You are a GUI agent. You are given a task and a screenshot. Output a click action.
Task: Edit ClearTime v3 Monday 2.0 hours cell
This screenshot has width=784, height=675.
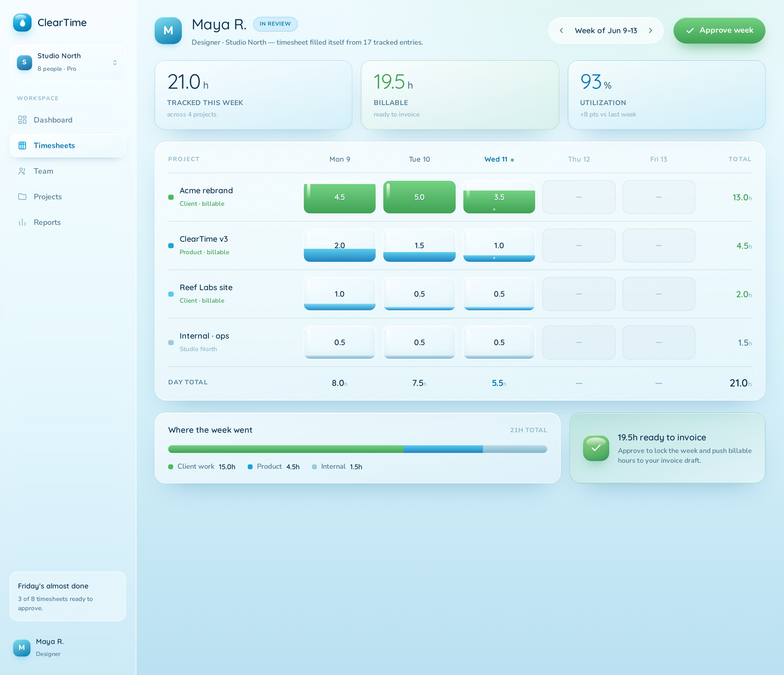coord(339,246)
